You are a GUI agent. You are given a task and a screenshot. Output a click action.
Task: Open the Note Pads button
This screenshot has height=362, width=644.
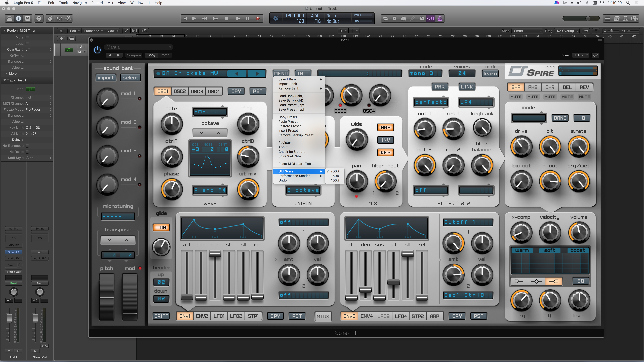pyautogui.click(x=616, y=18)
